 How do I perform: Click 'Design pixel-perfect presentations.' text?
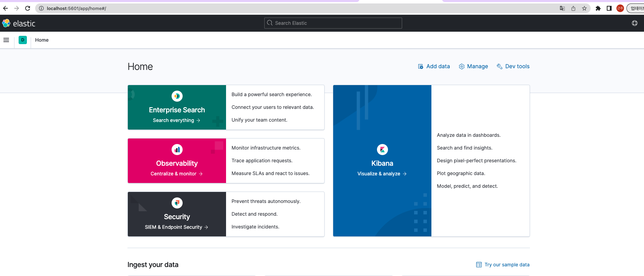click(477, 161)
